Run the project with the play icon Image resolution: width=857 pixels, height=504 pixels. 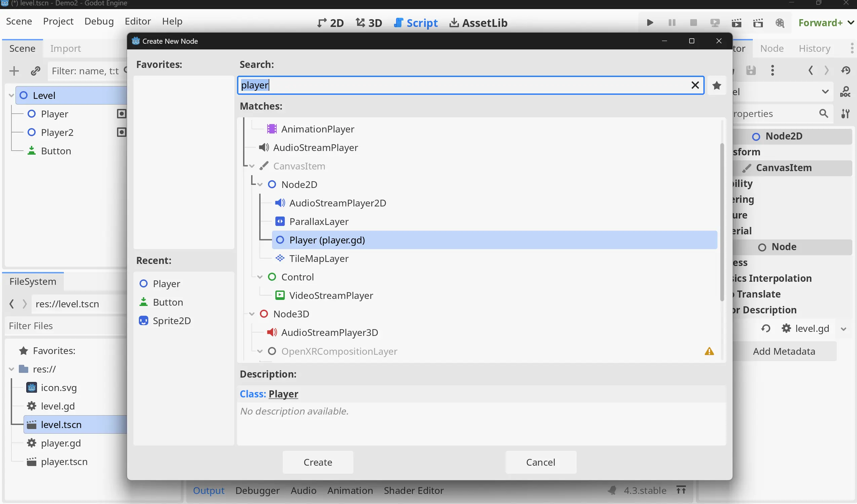point(650,23)
